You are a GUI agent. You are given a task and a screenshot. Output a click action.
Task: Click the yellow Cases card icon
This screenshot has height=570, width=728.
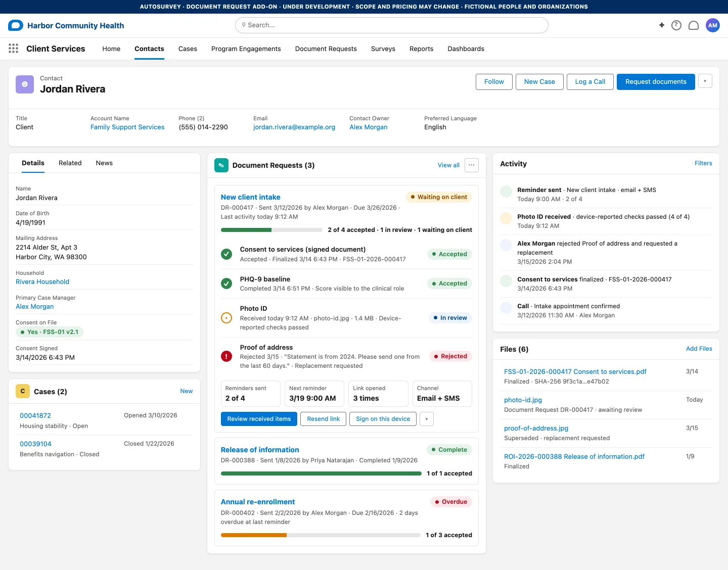(x=23, y=391)
